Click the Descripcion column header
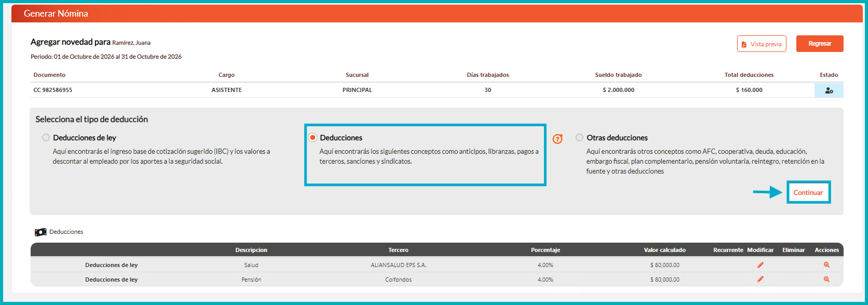868x305 pixels. [251, 250]
